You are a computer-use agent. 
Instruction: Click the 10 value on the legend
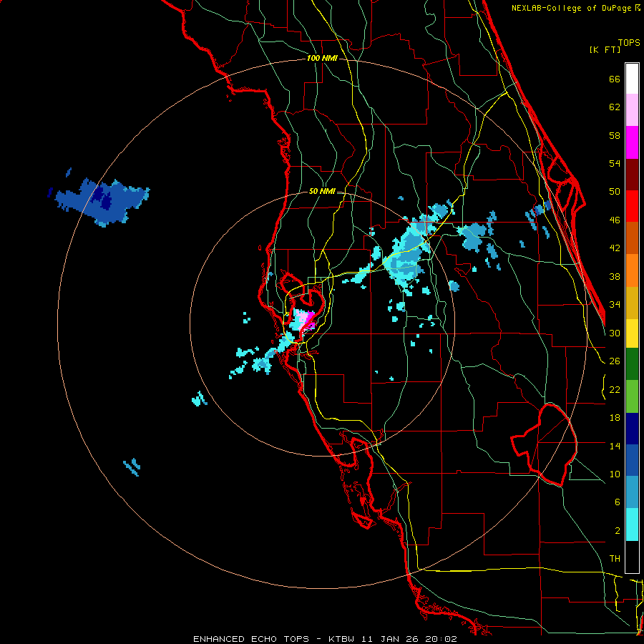[x=615, y=474]
